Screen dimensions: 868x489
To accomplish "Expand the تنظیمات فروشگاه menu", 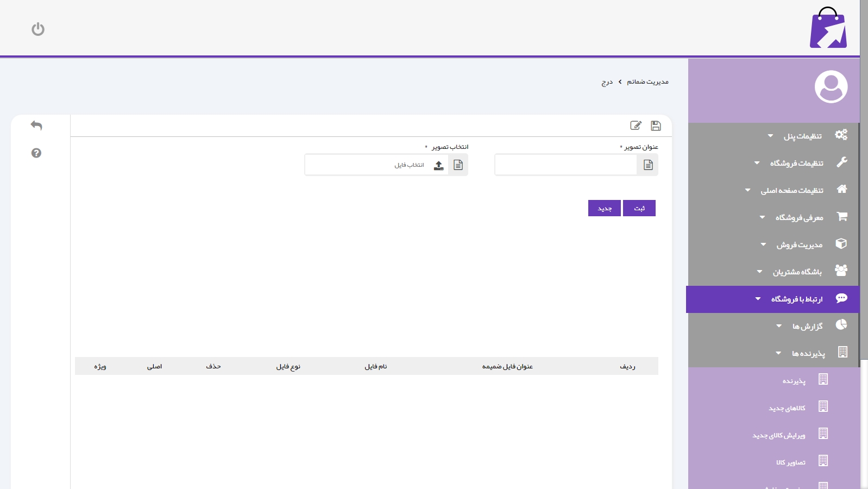I will 796,163.
